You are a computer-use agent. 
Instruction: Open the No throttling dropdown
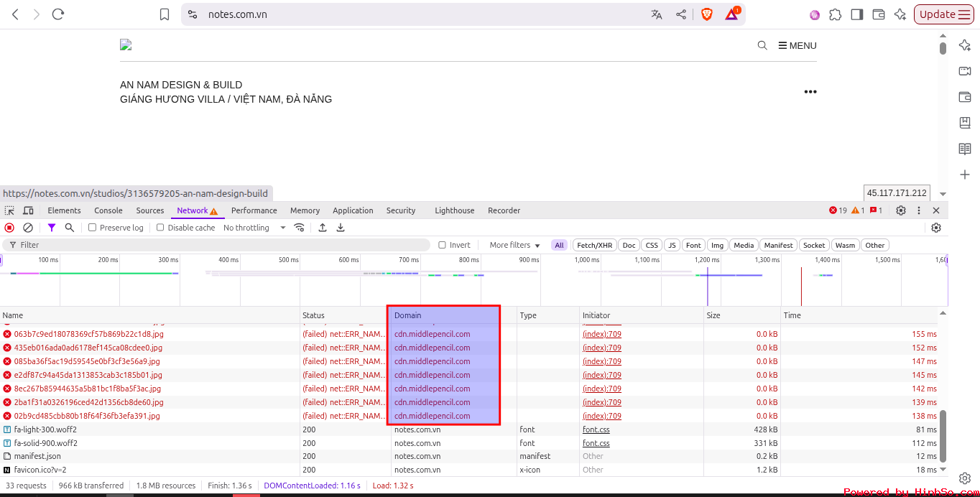point(254,228)
